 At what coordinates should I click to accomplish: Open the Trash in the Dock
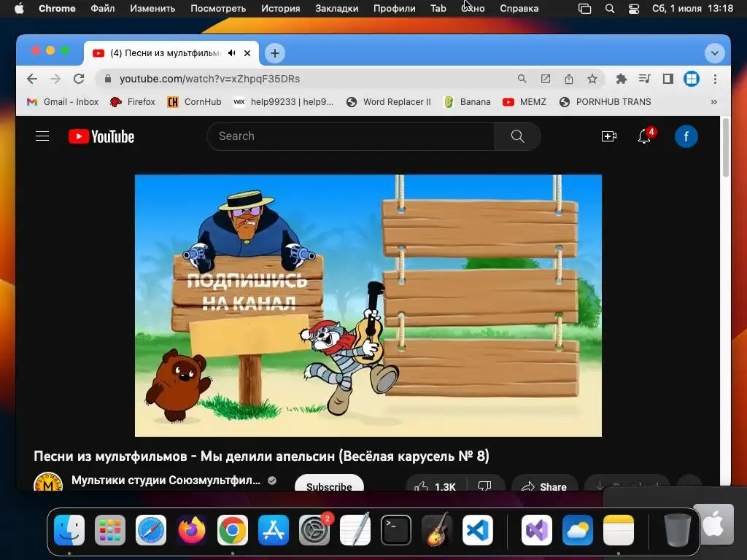[x=678, y=530]
